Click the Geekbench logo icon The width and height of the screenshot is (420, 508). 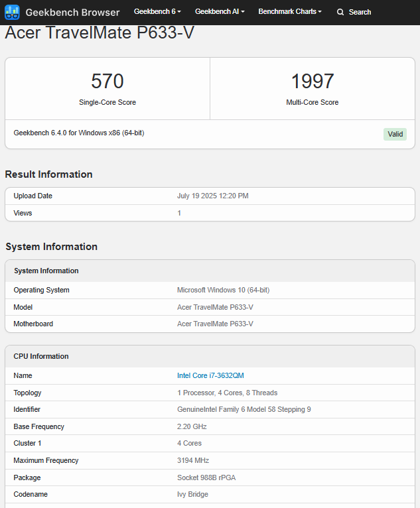(x=12, y=13)
